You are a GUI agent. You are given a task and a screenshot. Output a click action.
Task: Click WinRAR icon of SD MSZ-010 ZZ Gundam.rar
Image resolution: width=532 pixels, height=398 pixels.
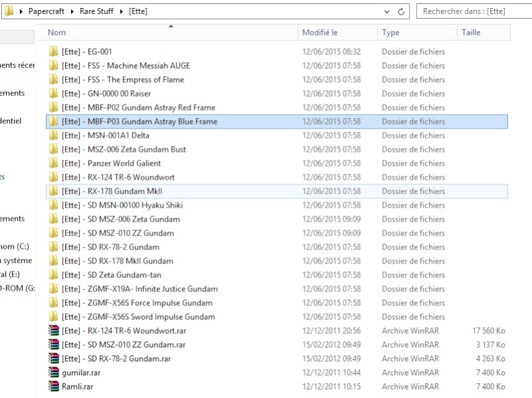(54, 344)
